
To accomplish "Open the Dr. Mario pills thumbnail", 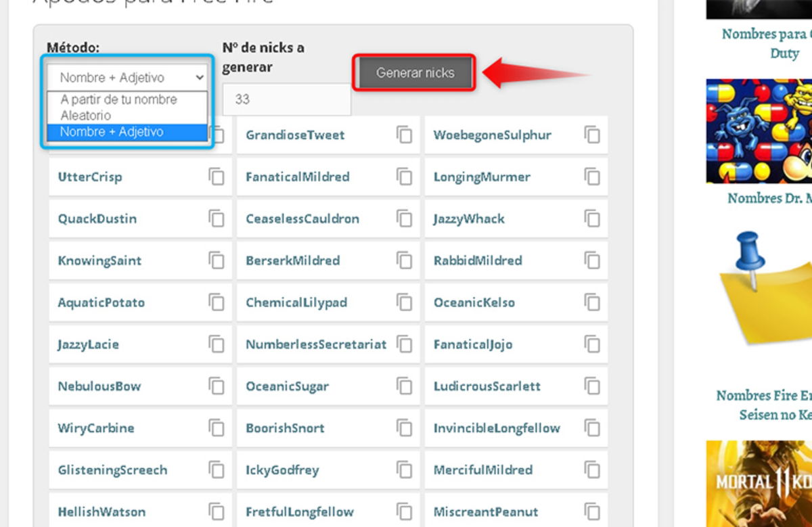I will pos(759,131).
